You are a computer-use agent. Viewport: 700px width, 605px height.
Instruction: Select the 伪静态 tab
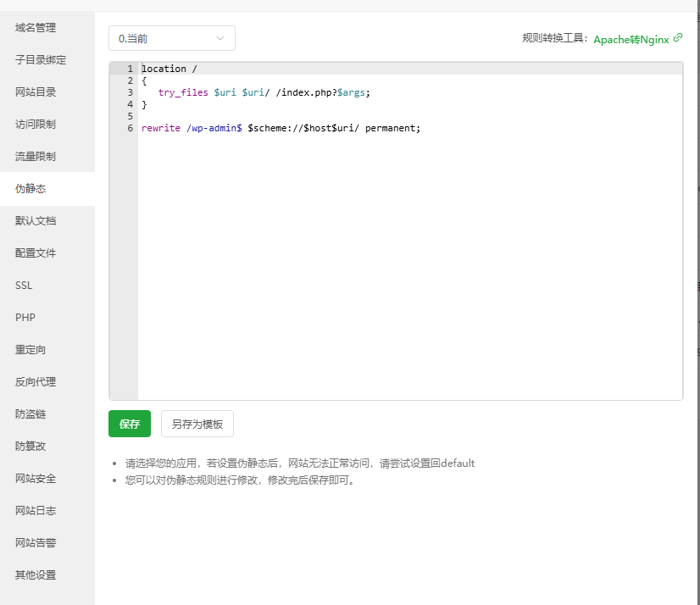tap(31, 189)
